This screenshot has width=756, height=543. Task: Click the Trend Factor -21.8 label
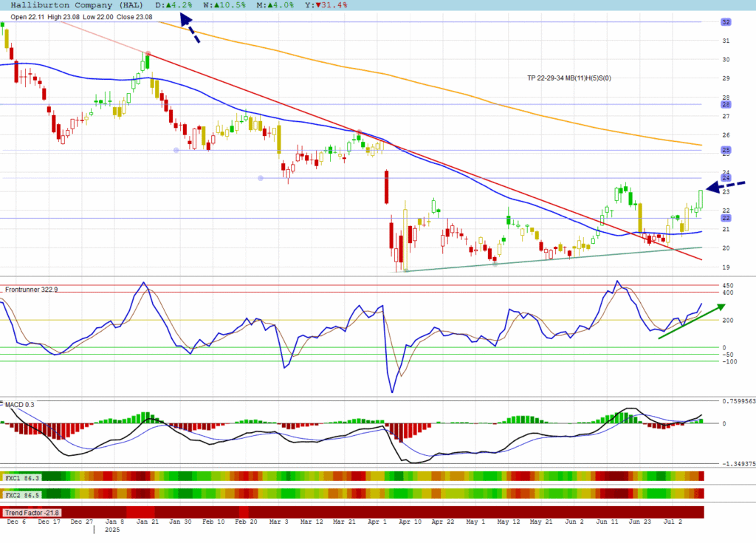coord(32,513)
